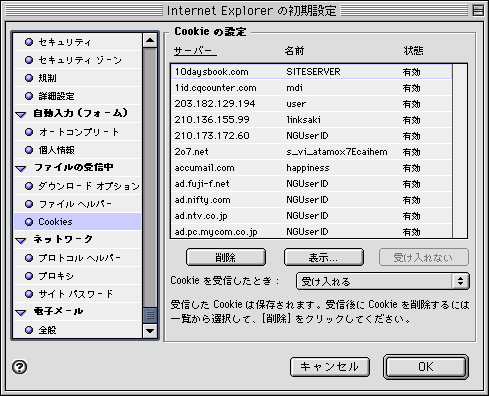Screen dimensions: 489x396
Task: Select プロキシ in the sidebar
Action: [x=77, y=276]
